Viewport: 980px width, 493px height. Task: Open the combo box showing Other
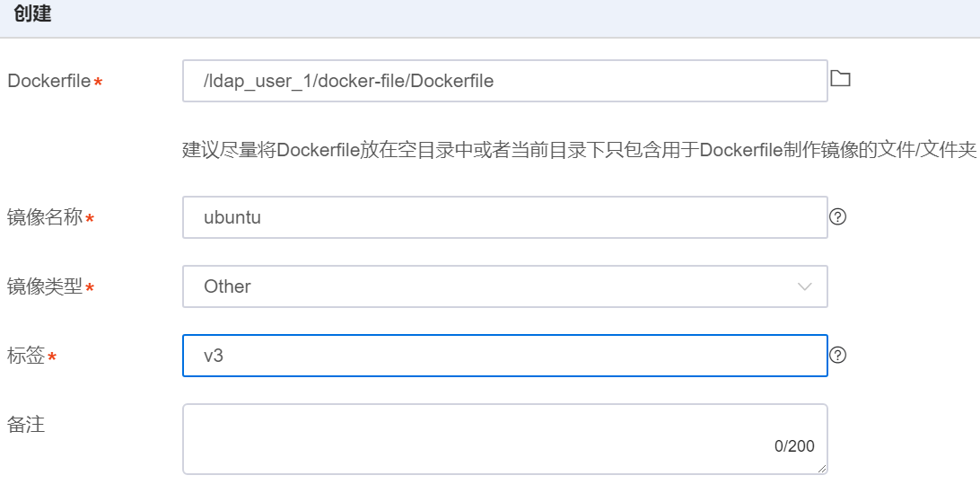click(504, 286)
